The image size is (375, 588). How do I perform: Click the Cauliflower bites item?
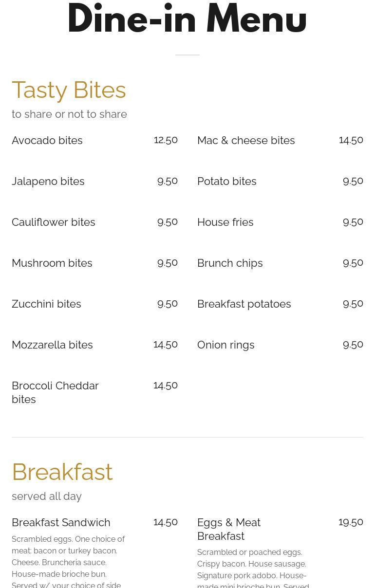point(54,222)
